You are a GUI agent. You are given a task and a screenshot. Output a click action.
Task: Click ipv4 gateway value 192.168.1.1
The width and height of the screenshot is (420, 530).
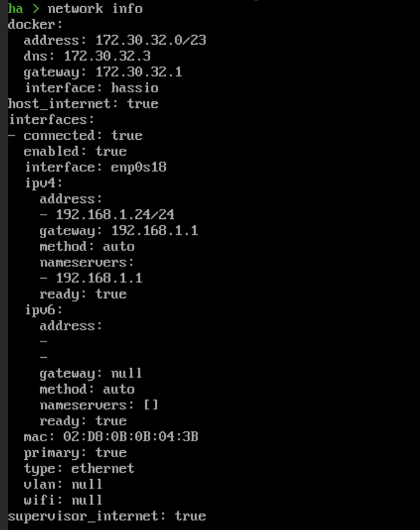pyautogui.click(x=155, y=231)
